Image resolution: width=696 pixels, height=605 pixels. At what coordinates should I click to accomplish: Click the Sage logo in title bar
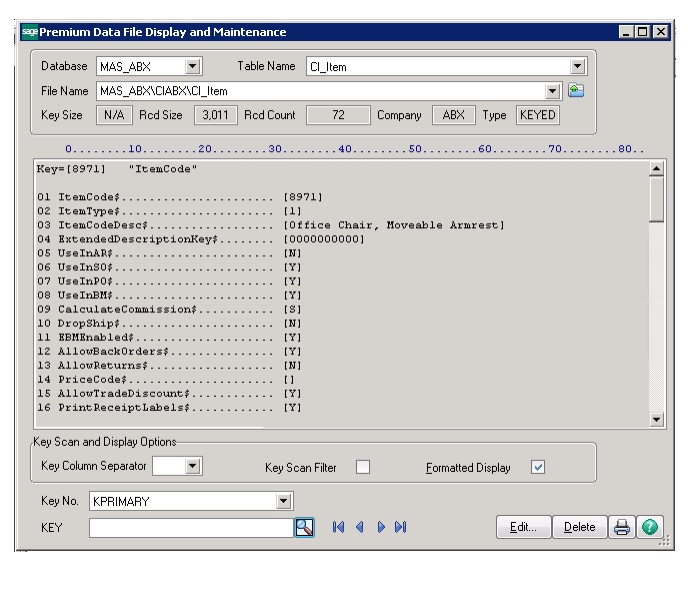tap(30, 32)
